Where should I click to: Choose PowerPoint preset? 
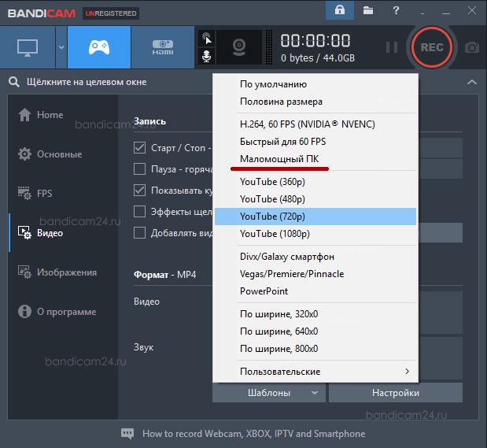tap(315, 291)
